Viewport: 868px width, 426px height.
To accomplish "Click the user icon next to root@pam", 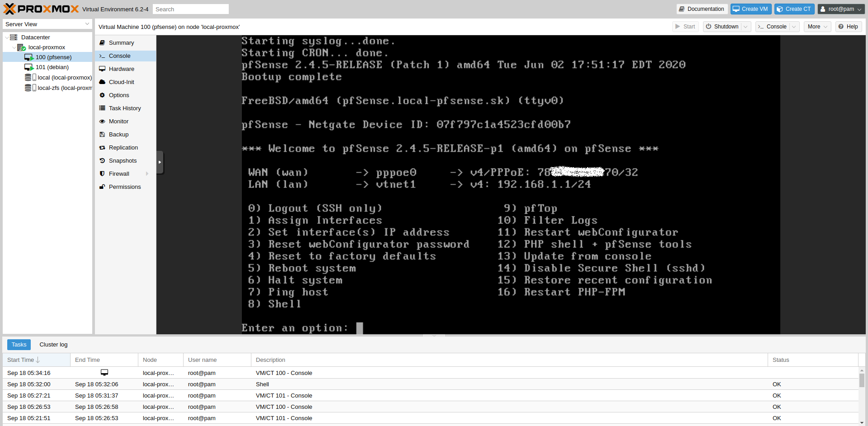I will [x=823, y=9].
